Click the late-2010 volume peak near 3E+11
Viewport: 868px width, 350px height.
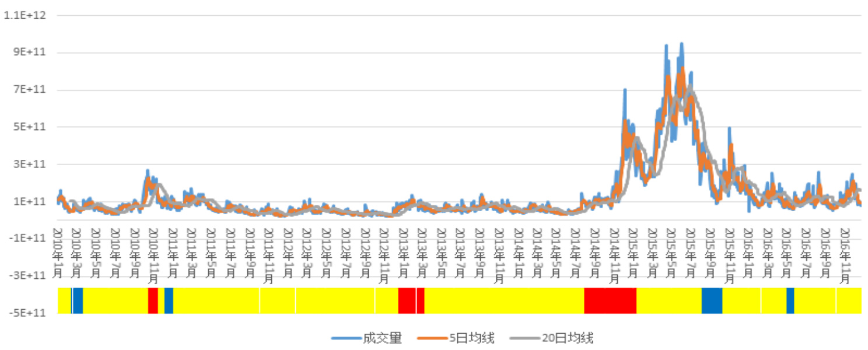click(x=148, y=171)
